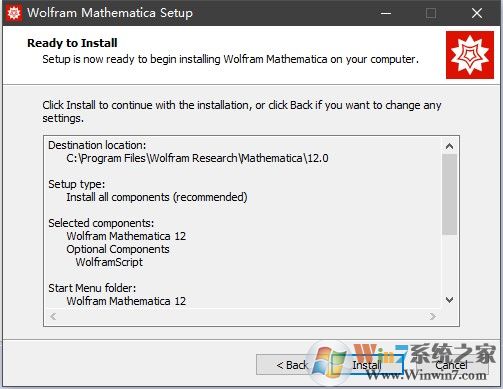Click the Ready to Install heading
The height and width of the screenshot is (389, 503).
(x=72, y=43)
